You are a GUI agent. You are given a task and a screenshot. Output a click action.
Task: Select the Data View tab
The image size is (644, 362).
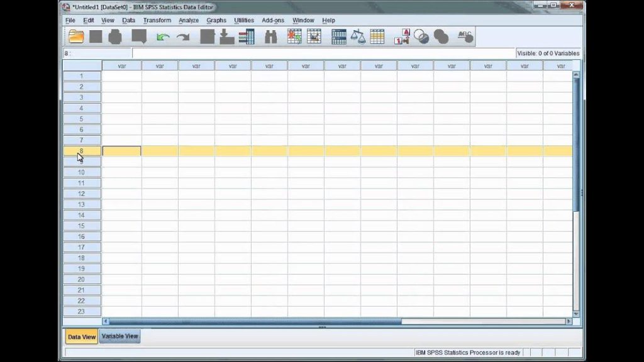81,337
